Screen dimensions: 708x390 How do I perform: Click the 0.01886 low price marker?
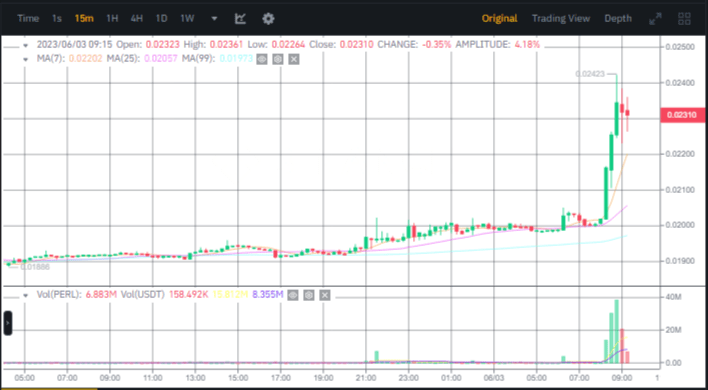(x=35, y=267)
